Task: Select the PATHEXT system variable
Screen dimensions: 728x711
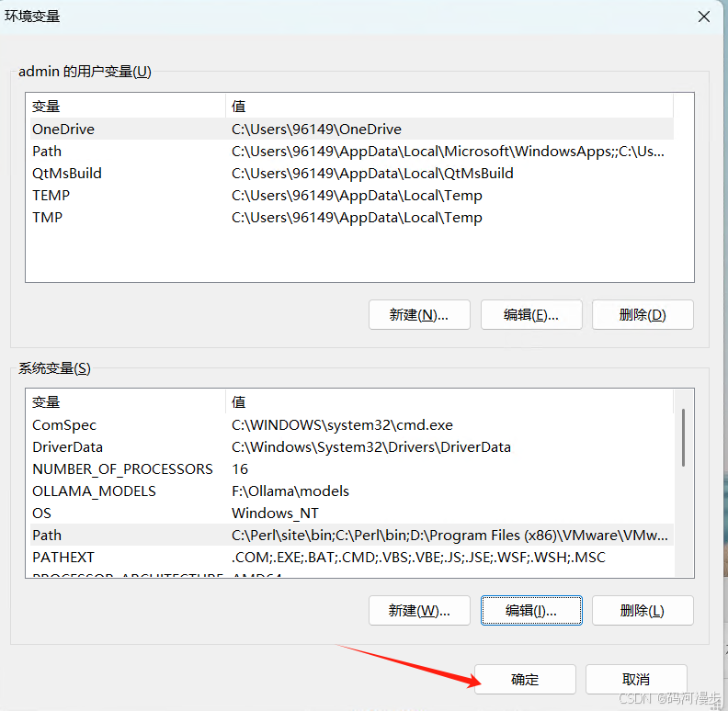Action: (352, 557)
